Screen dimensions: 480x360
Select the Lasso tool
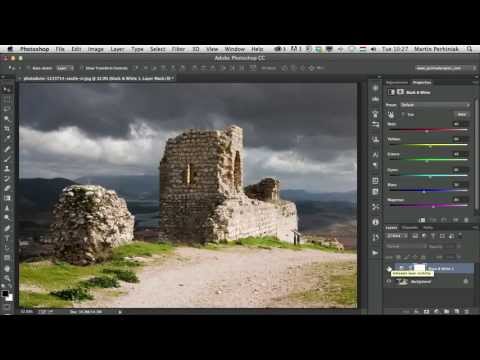pyautogui.click(x=7, y=109)
